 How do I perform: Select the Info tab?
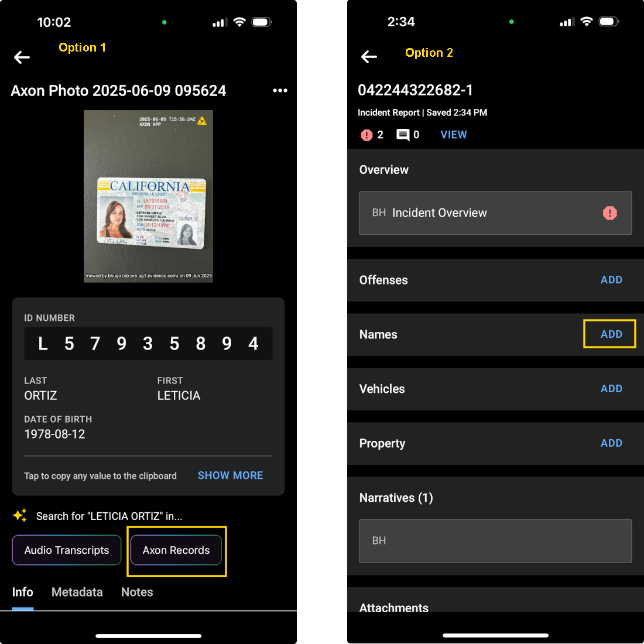point(22,592)
